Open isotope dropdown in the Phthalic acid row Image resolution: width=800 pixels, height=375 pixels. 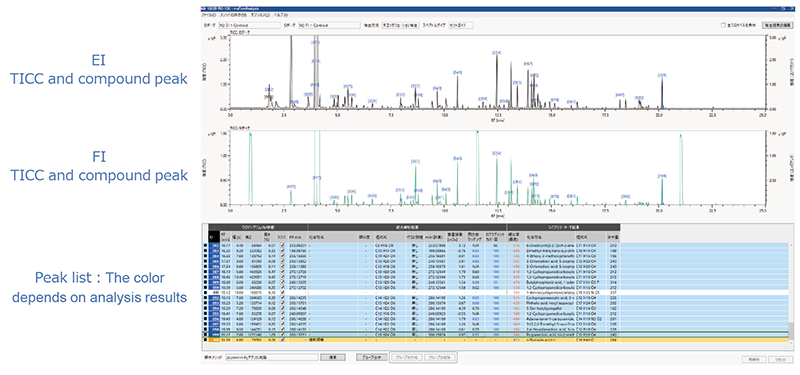pyautogui.click(x=415, y=303)
